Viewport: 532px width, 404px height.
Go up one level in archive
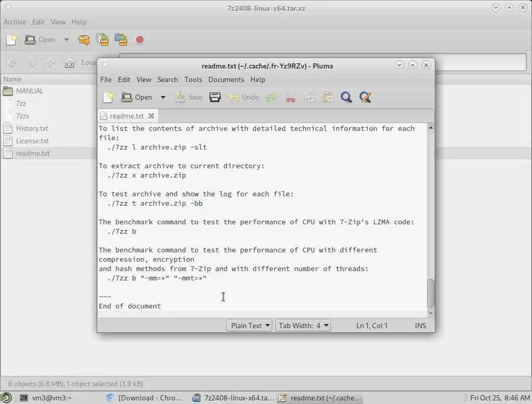[50, 63]
